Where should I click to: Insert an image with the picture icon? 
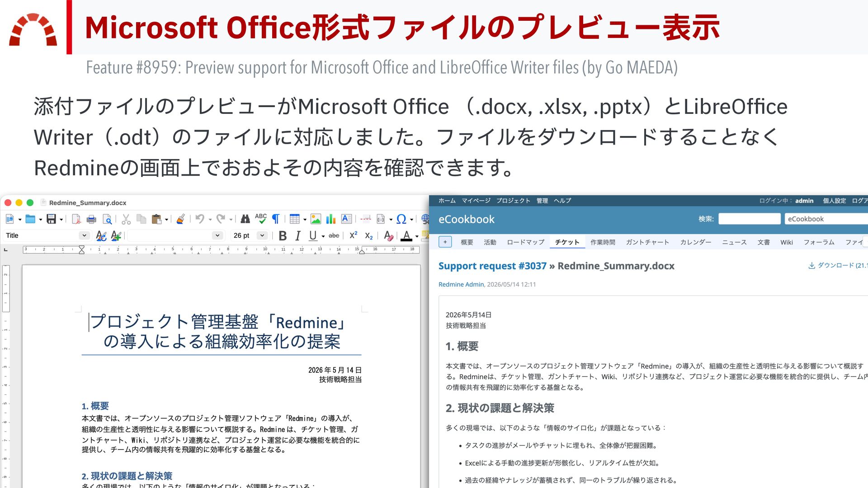[x=316, y=220]
